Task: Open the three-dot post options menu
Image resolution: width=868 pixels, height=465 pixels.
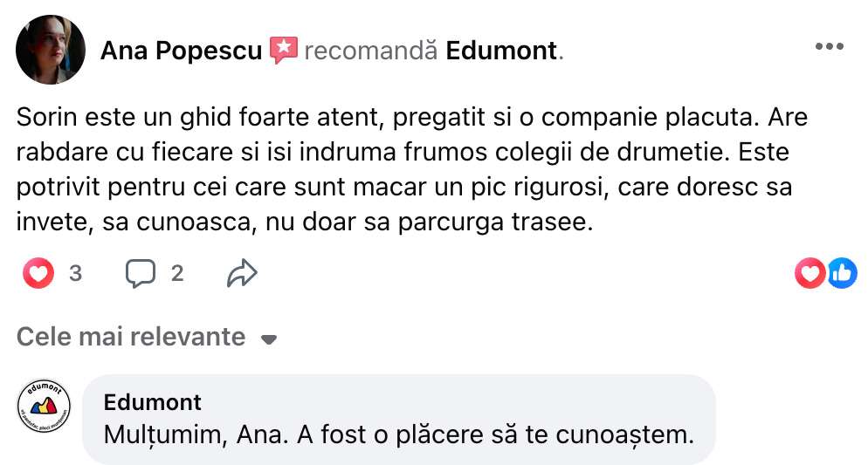Action: click(x=829, y=47)
